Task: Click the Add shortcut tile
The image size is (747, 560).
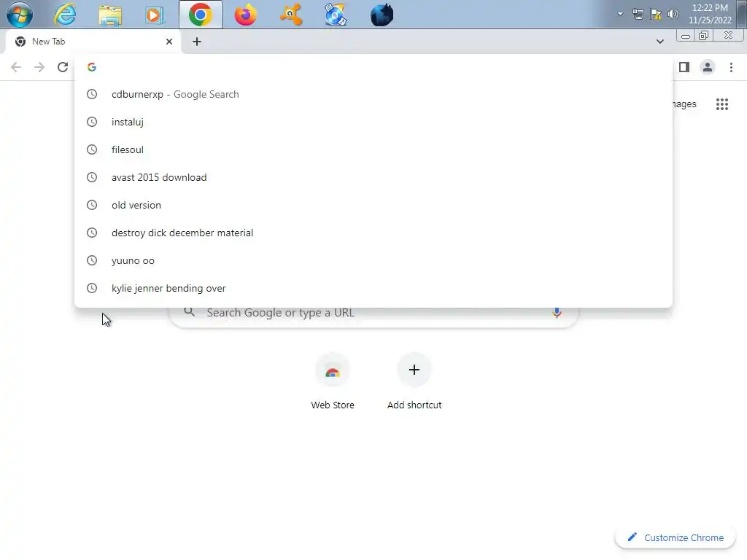Action: (414, 382)
